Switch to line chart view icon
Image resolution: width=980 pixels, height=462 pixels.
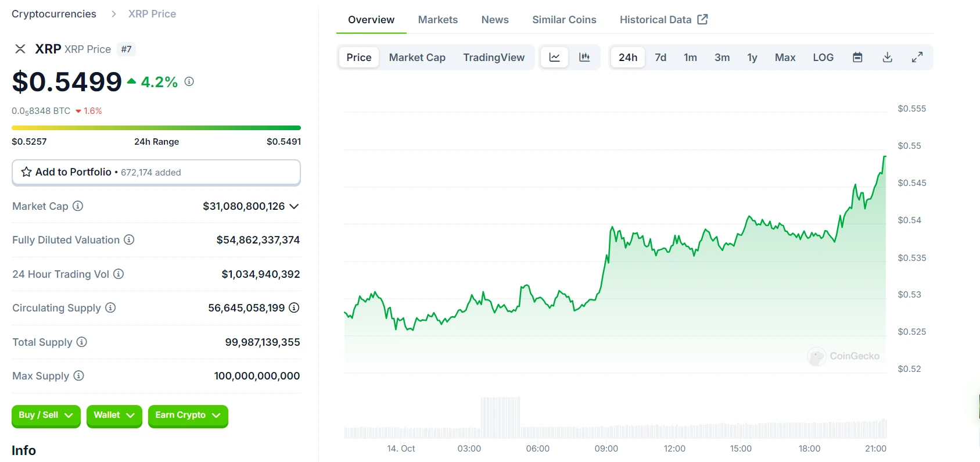click(x=555, y=58)
